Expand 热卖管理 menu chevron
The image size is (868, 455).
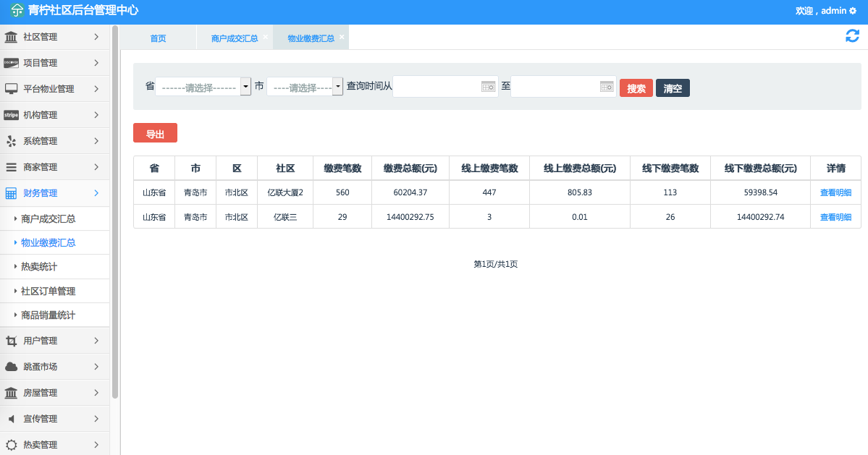click(96, 444)
